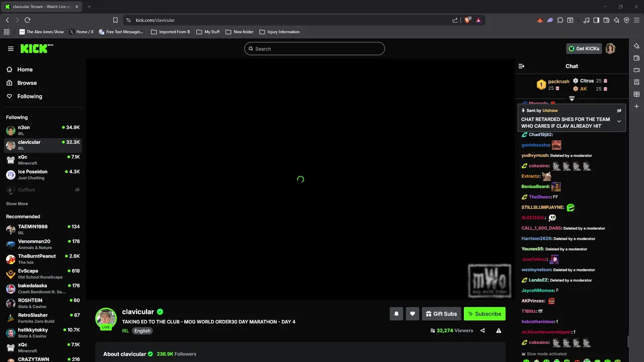
Task: Open Brave main hamburger menu
Action: click(636, 20)
